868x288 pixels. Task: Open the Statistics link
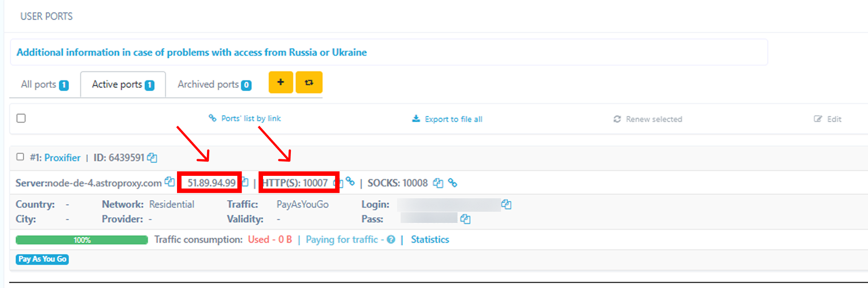(430, 240)
